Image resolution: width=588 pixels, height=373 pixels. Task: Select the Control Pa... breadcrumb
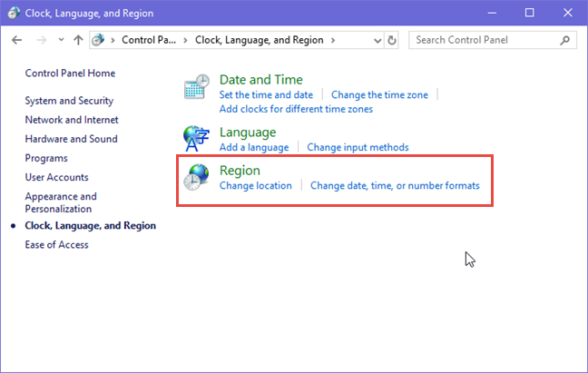point(149,40)
